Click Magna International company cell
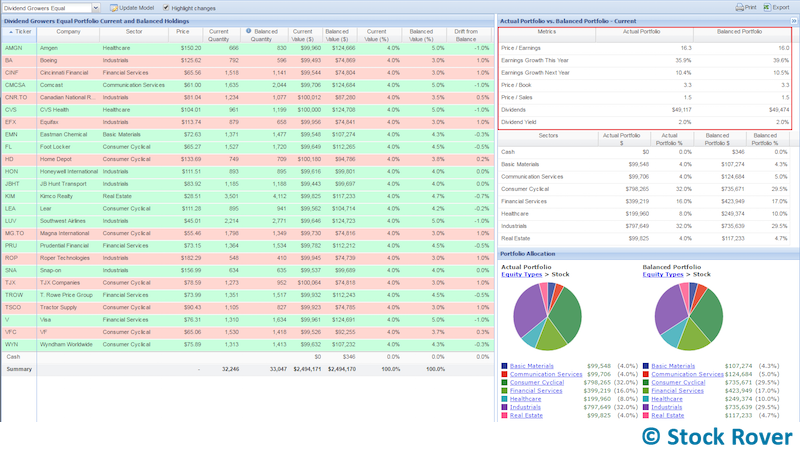The image size is (800, 453). click(x=68, y=233)
